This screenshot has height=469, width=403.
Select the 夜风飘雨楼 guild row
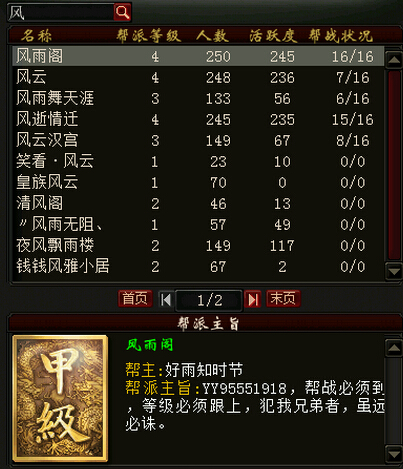198,246
